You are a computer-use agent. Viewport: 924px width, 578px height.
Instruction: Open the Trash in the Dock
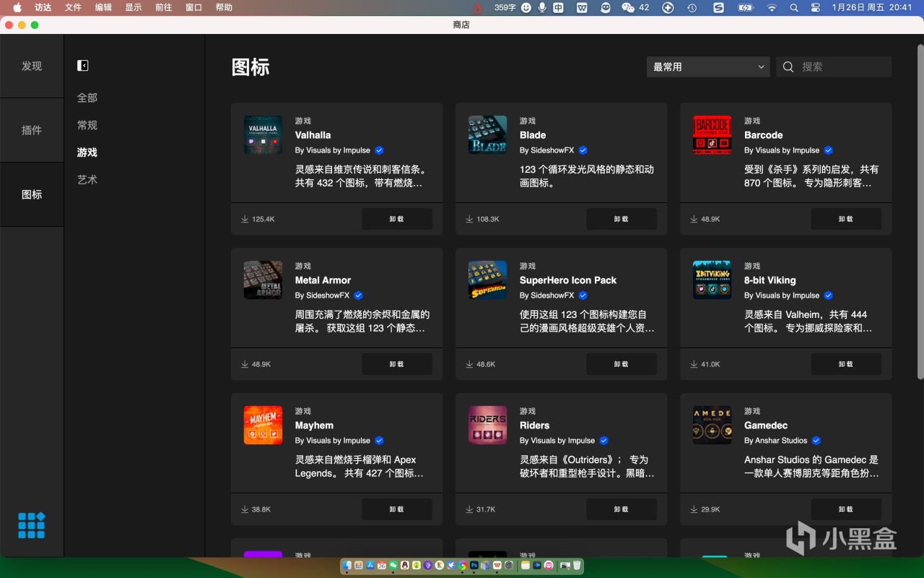(577, 565)
